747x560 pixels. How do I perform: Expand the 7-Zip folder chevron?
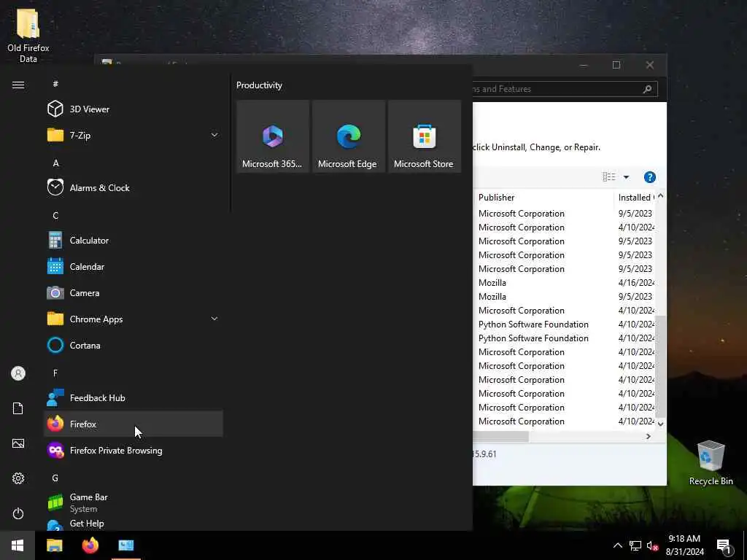point(214,135)
